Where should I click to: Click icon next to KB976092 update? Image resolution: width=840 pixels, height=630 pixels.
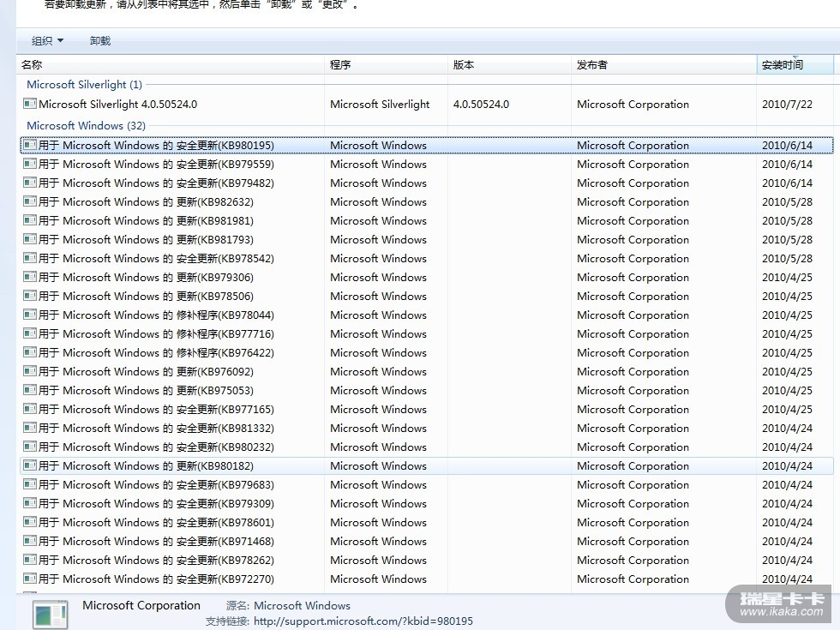tap(30, 370)
